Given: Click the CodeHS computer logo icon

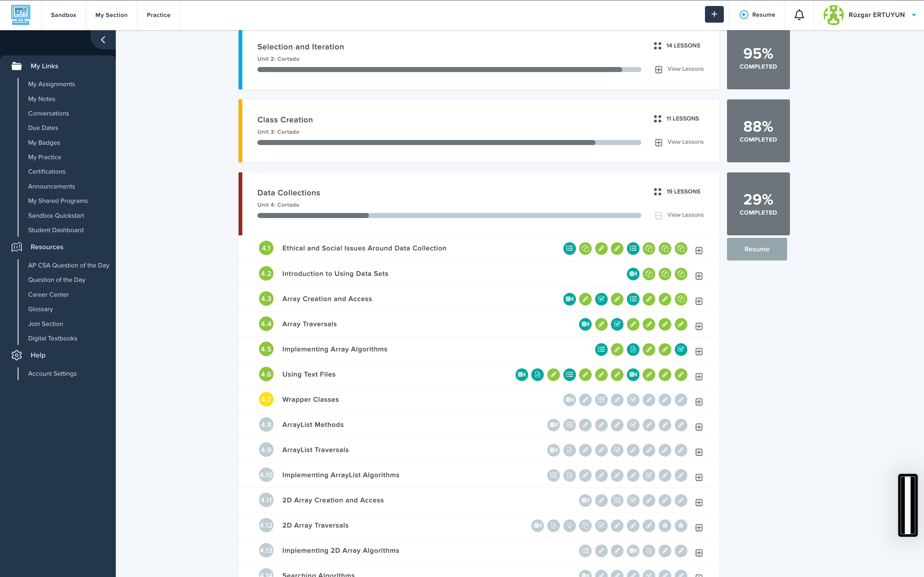Looking at the screenshot, I should point(20,15).
